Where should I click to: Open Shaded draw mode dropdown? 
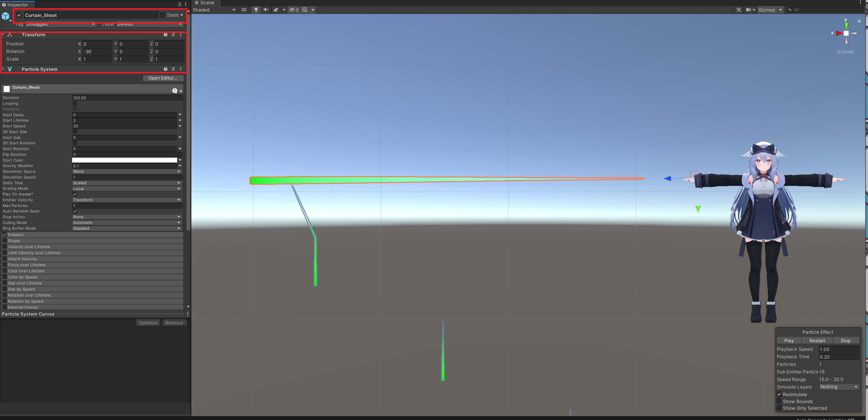point(214,10)
